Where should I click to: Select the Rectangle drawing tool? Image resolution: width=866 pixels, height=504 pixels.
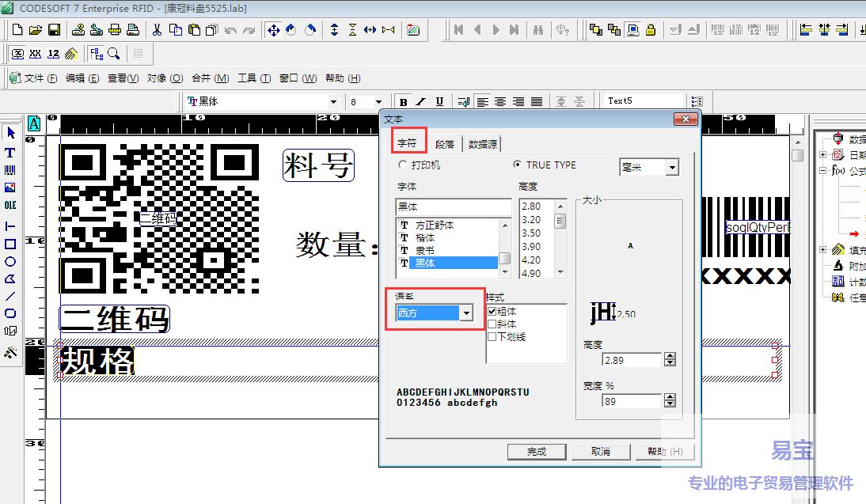10,244
